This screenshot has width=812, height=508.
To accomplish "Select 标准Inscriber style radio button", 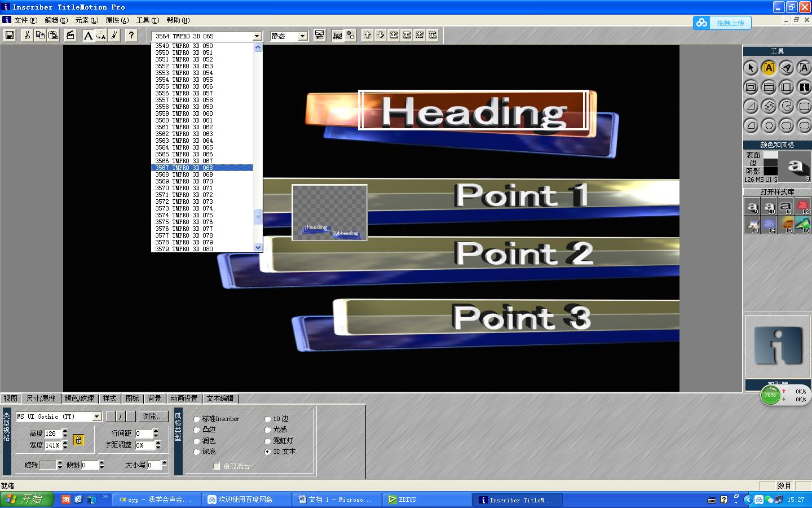I will [x=197, y=419].
